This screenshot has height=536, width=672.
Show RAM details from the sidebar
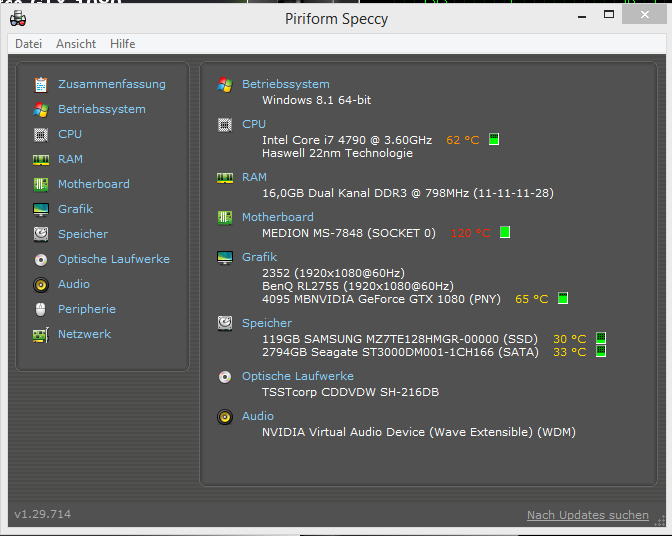(x=70, y=159)
